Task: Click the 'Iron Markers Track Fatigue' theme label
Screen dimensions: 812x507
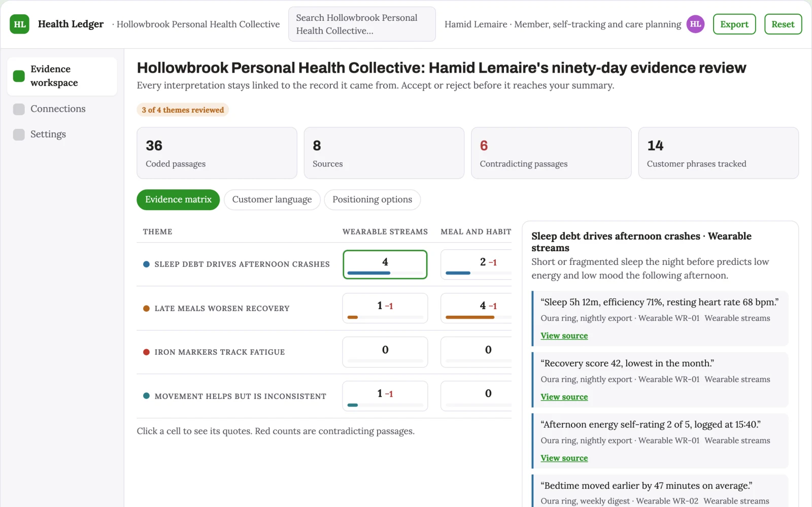Action: [x=220, y=352]
